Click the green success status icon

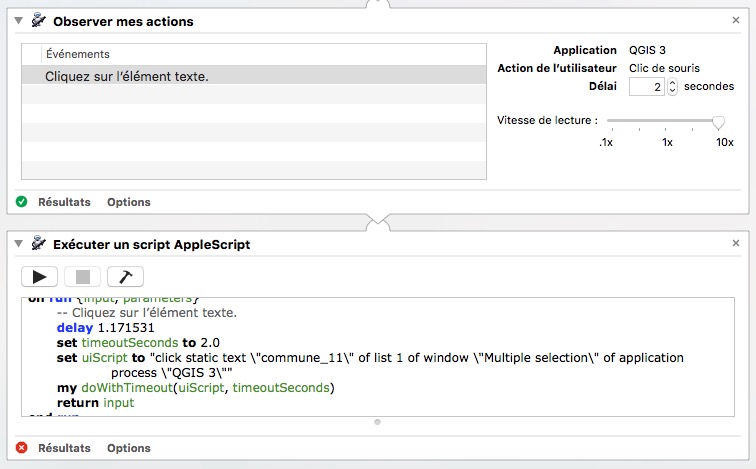click(22, 202)
